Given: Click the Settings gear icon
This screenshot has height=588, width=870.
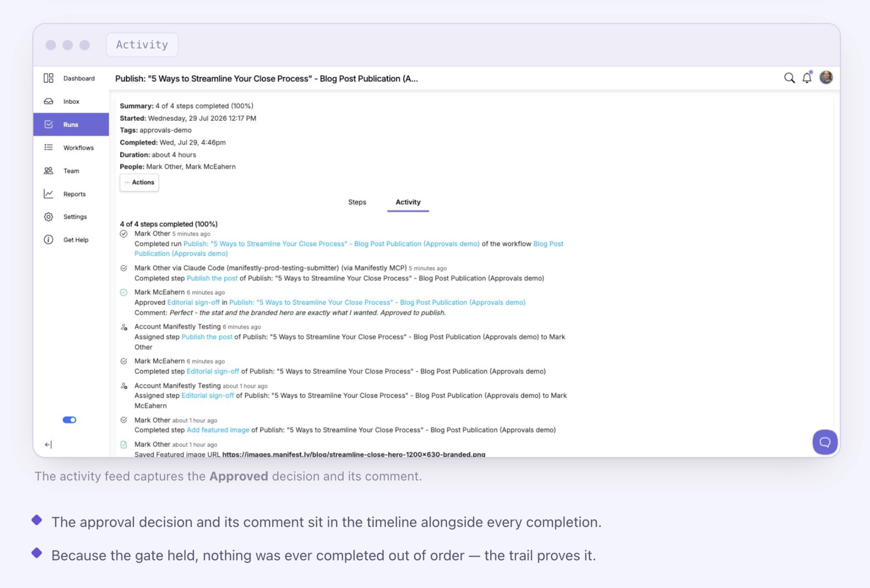Looking at the screenshot, I should [49, 217].
